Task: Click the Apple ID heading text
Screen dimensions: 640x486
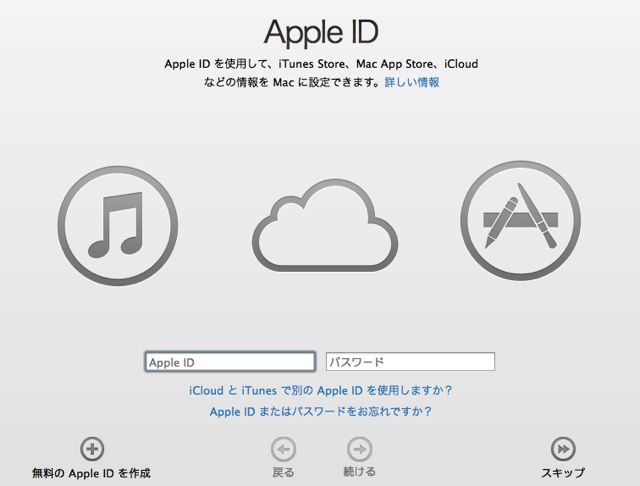Action: (x=321, y=32)
